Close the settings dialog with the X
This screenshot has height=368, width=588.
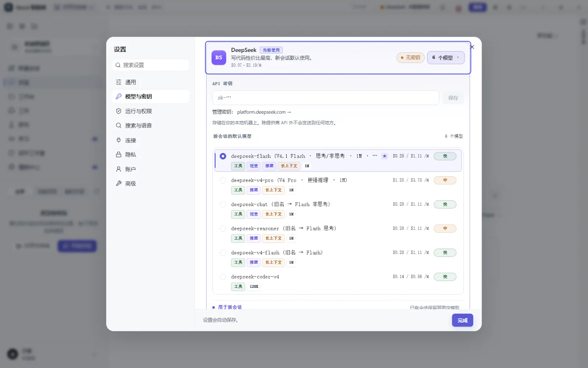tap(472, 47)
